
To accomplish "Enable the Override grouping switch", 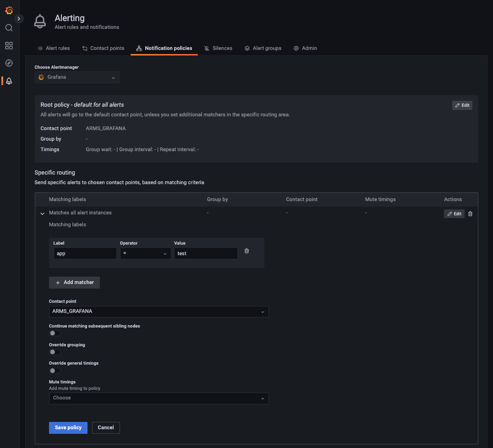I will click(55, 352).
